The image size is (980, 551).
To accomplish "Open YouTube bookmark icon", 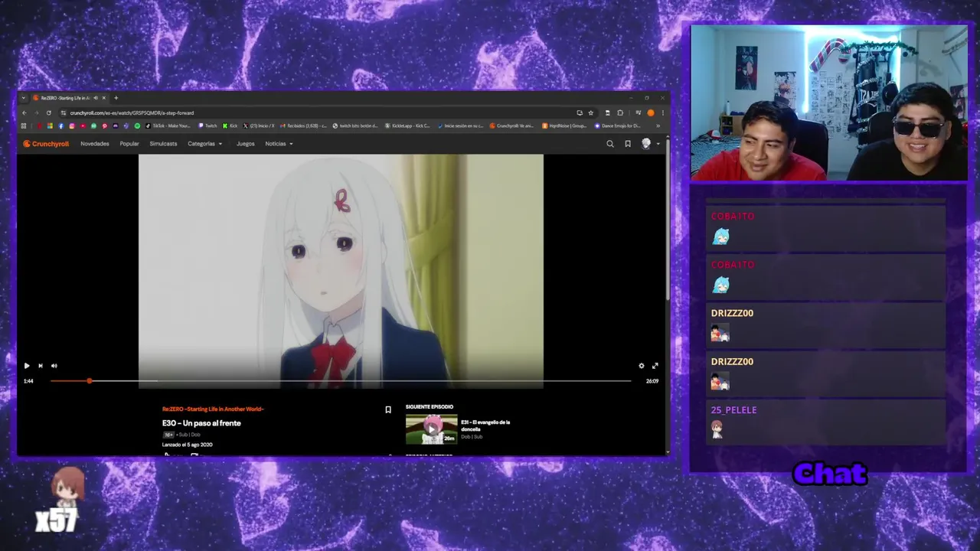I will pos(83,126).
